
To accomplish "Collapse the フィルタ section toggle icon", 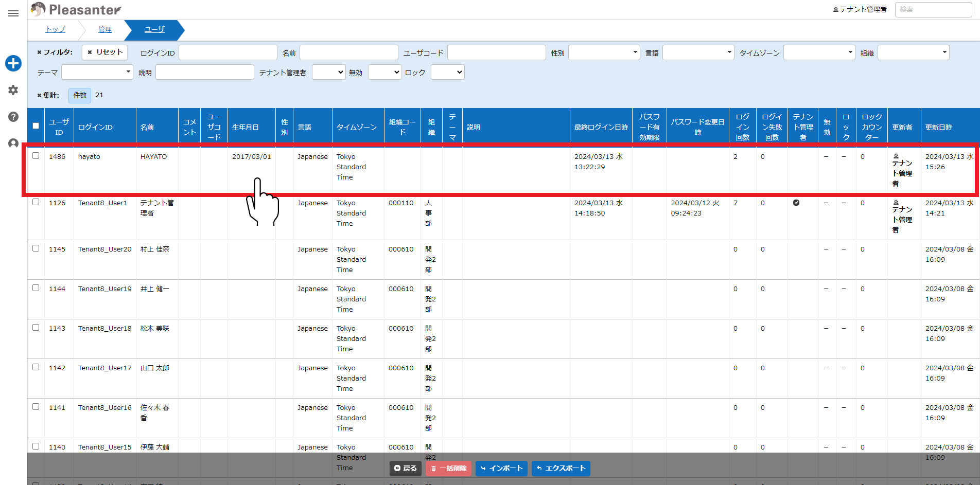I will tap(39, 52).
